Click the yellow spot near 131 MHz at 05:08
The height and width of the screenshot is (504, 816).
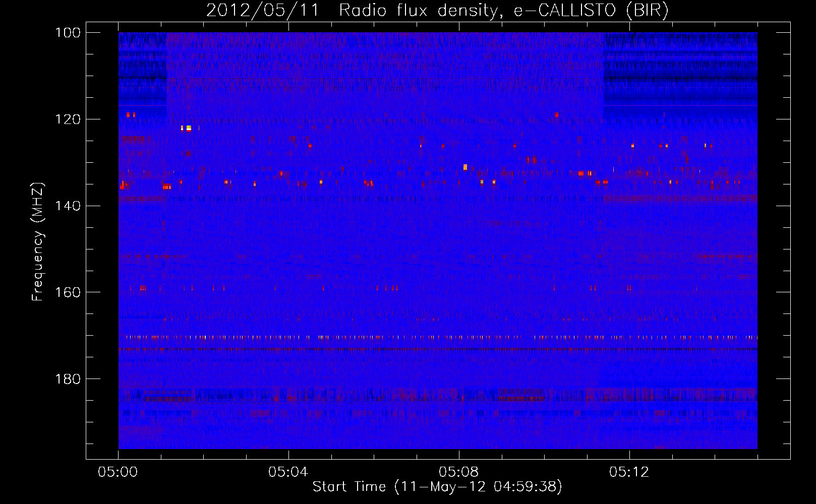point(465,167)
